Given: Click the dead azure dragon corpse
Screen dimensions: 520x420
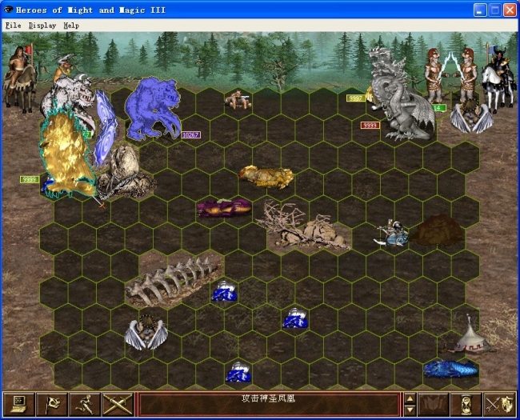Looking at the screenshot, I should 450,369.
